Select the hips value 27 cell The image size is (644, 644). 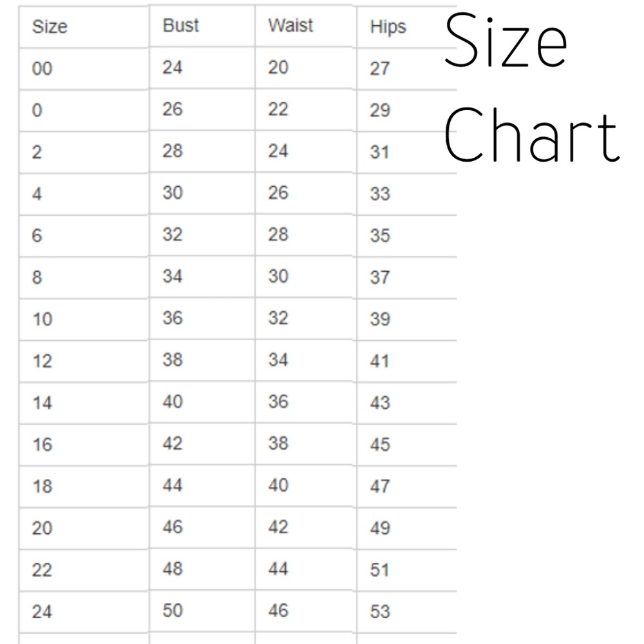380,68
